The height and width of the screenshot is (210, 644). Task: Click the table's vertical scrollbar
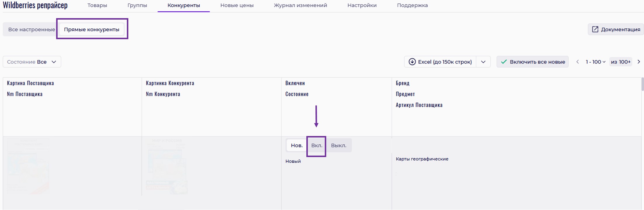pos(642,84)
